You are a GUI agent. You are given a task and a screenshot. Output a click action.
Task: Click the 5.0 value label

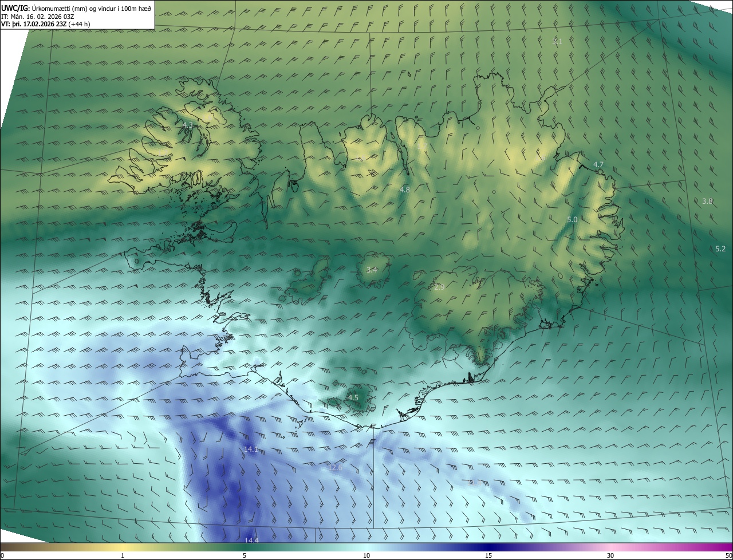[x=572, y=219]
